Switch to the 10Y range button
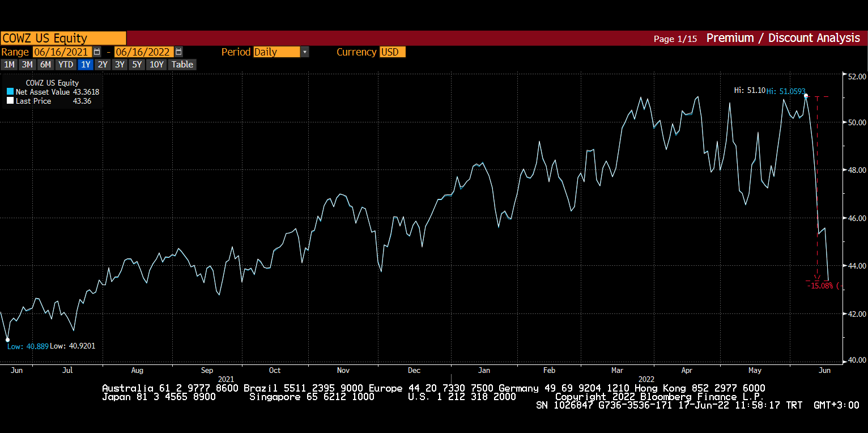The width and height of the screenshot is (868, 433). [157, 65]
